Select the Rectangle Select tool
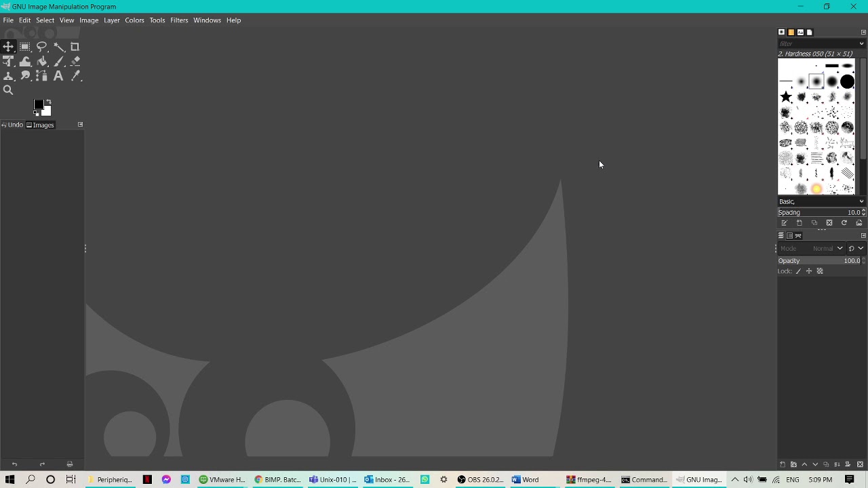Viewport: 868px width, 488px height. pyautogui.click(x=25, y=47)
